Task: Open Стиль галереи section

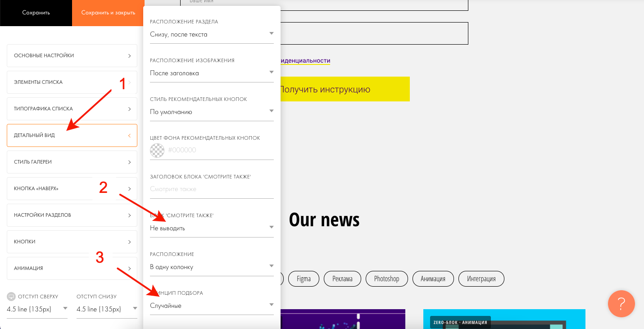Action: [72, 162]
